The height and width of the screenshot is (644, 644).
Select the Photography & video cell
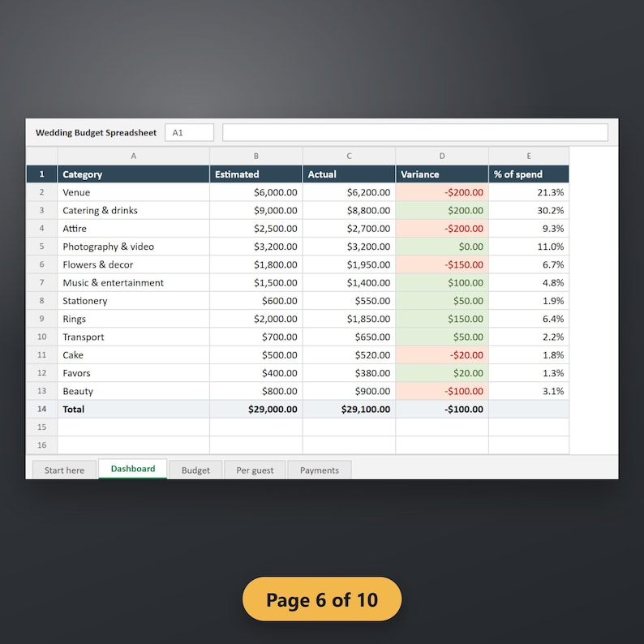pyautogui.click(x=134, y=247)
